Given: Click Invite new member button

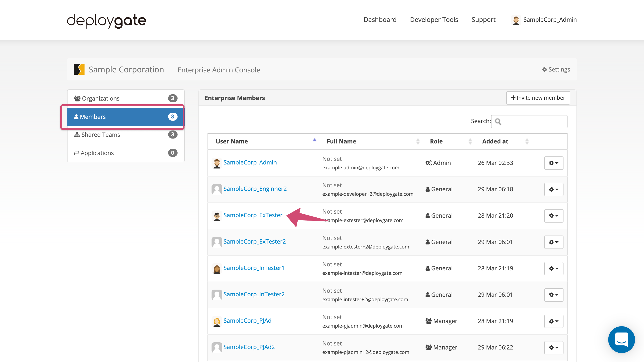Looking at the screenshot, I should 538,98.
